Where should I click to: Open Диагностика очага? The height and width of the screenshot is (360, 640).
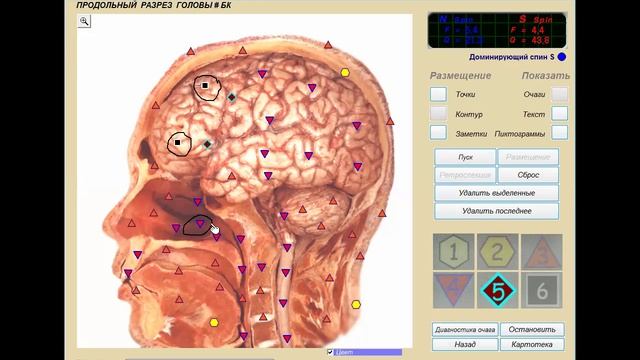(x=465, y=329)
